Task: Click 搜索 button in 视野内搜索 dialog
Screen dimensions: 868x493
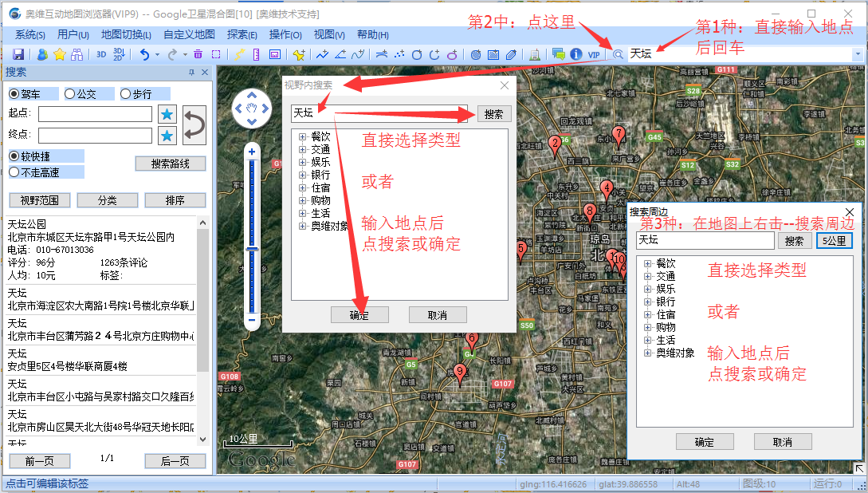Action: (x=494, y=114)
